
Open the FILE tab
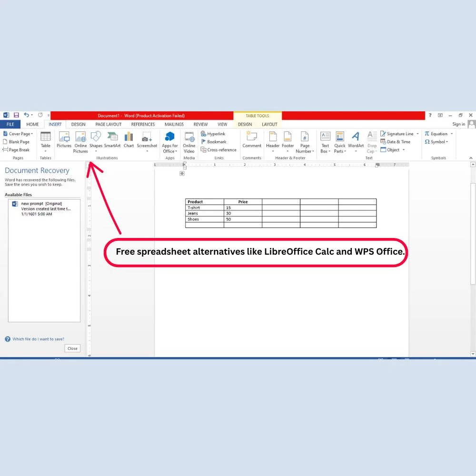click(10, 124)
